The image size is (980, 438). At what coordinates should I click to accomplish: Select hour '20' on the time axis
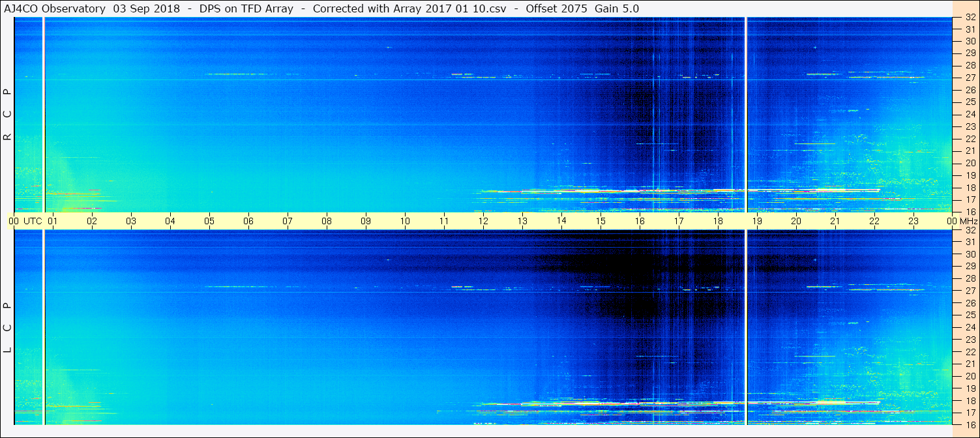pyautogui.click(x=796, y=221)
